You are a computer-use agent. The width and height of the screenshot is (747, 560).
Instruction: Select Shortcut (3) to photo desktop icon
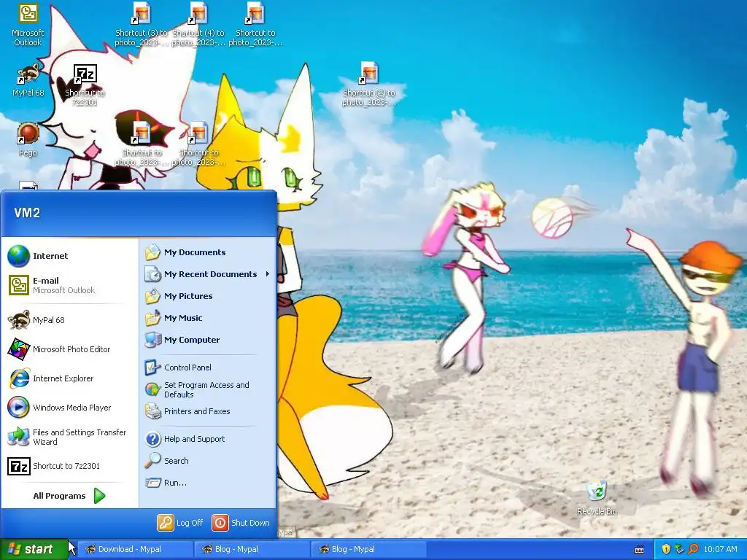pyautogui.click(x=142, y=25)
